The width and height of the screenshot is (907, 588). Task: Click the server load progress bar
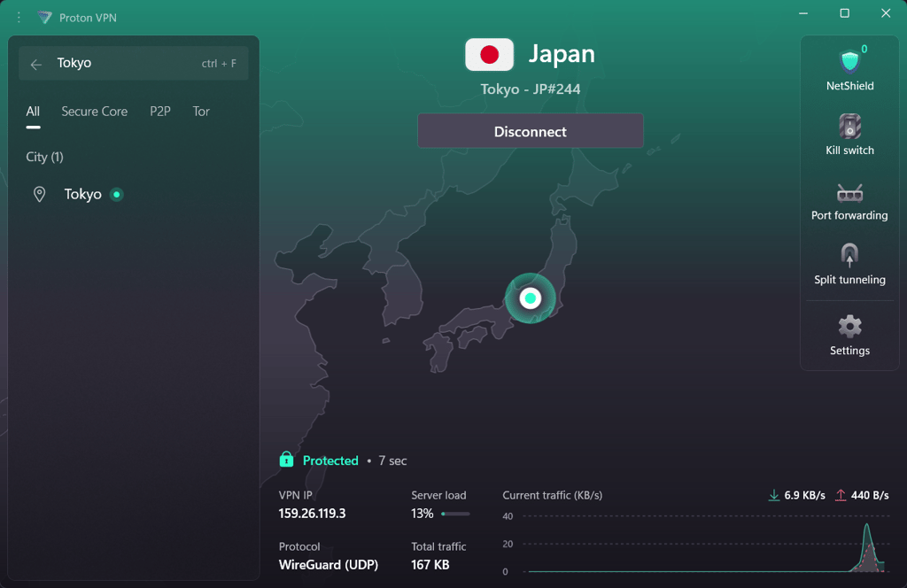[x=455, y=514]
